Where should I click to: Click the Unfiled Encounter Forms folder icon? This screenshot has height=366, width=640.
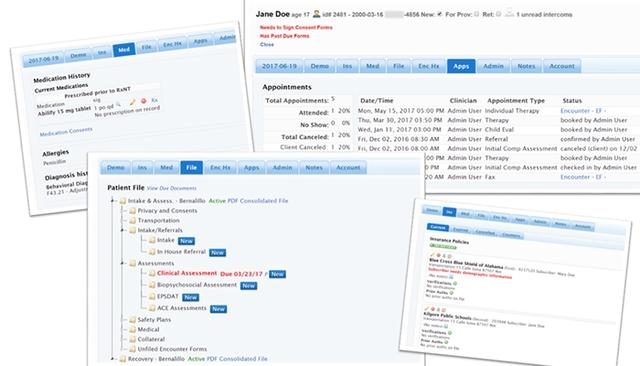pos(133,349)
